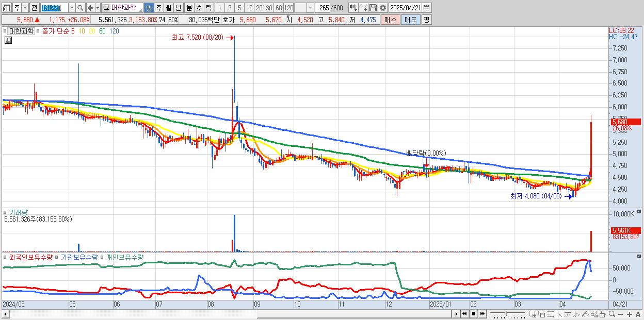This screenshot has width=644, height=320.
Task: Click the speaker sound icon
Action: [x=90, y=8]
